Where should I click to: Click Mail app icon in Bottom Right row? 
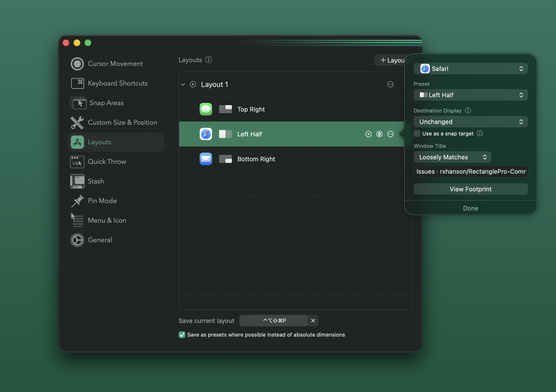[206, 159]
